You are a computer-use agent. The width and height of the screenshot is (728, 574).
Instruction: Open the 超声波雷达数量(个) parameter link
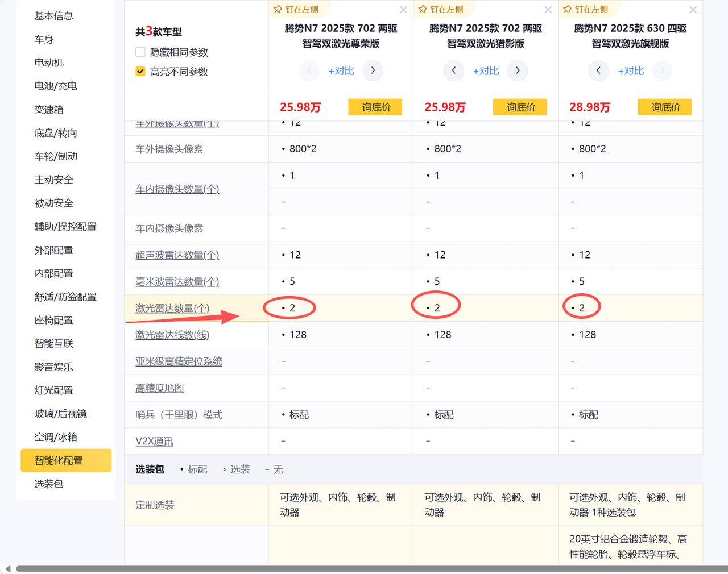point(177,255)
